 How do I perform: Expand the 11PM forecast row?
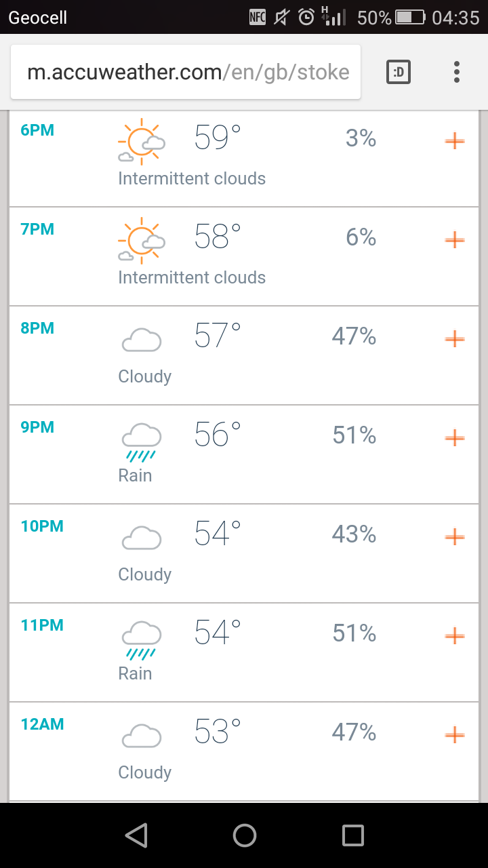pos(454,636)
